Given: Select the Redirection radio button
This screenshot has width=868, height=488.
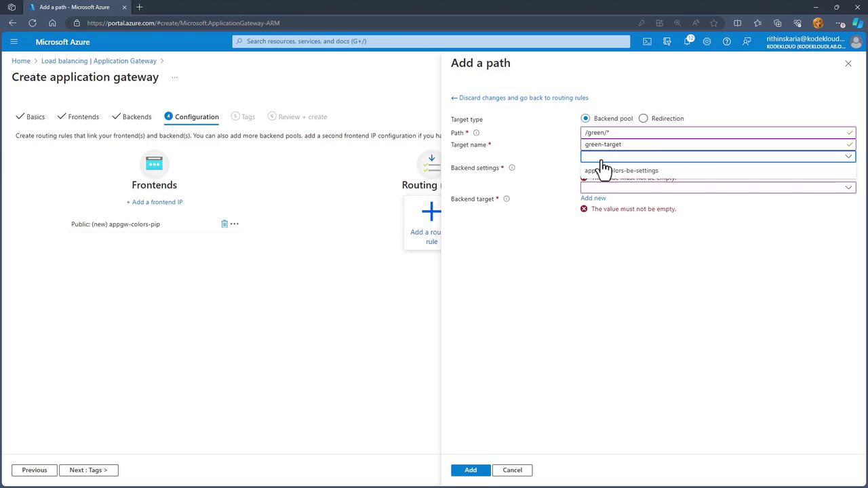Looking at the screenshot, I should (x=643, y=119).
